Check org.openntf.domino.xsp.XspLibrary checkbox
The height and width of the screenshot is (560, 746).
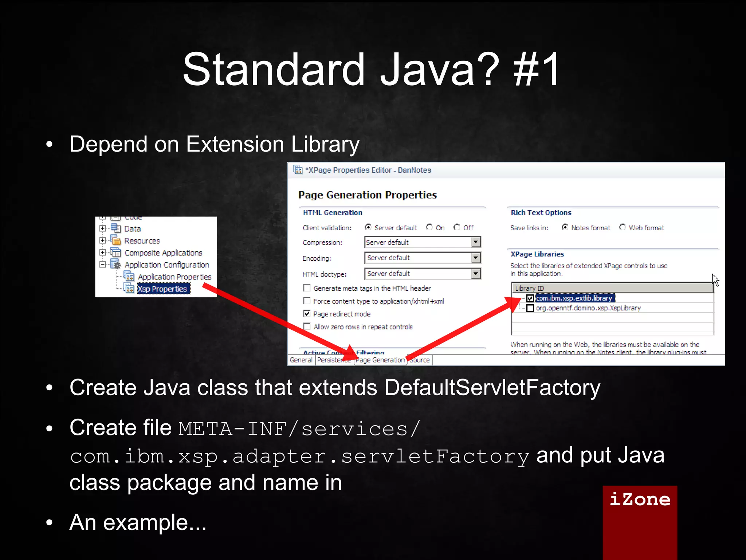pyautogui.click(x=530, y=308)
